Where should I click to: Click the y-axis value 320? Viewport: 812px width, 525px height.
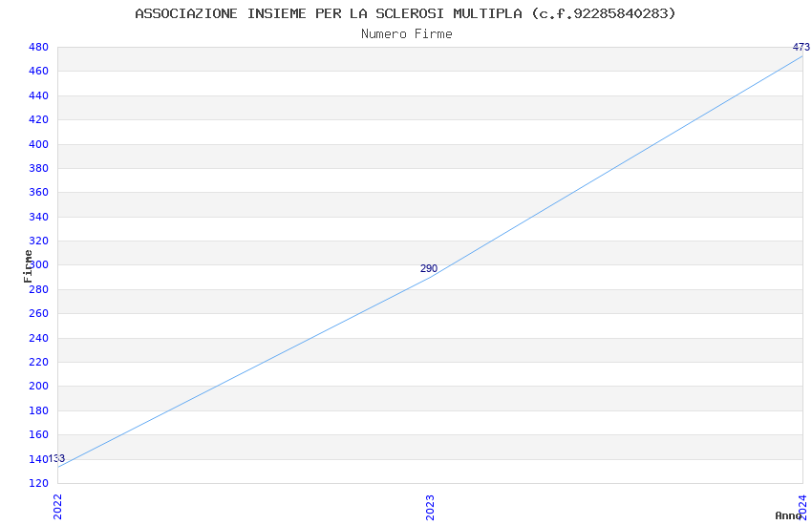(38, 241)
